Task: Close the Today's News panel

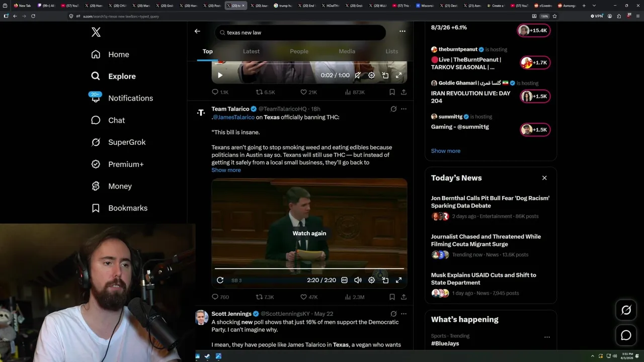Action: click(x=544, y=178)
